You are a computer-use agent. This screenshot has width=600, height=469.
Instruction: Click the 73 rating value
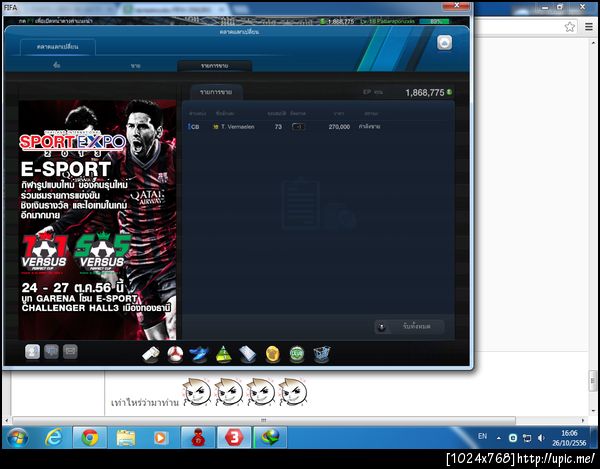coord(278,127)
